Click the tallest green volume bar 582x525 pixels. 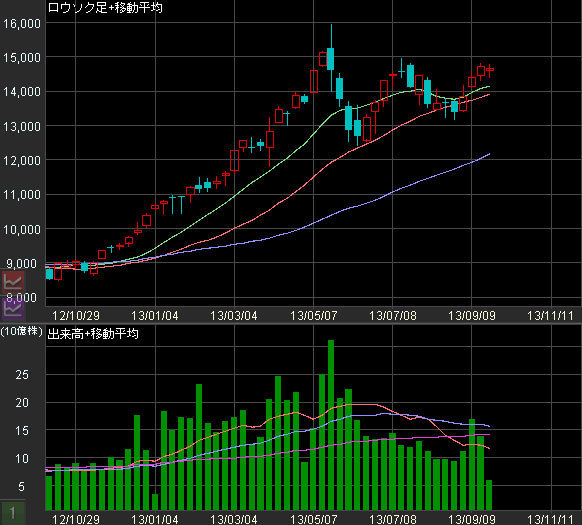(331, 425)
